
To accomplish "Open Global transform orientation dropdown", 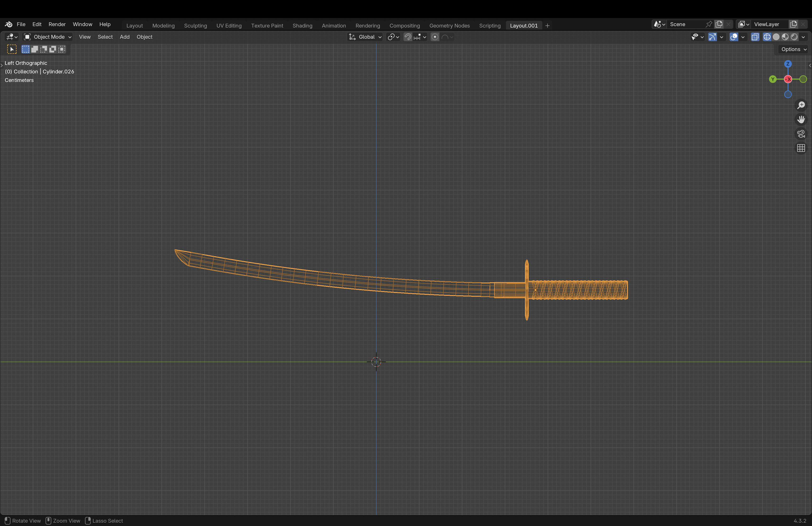I will coord(365,37).
